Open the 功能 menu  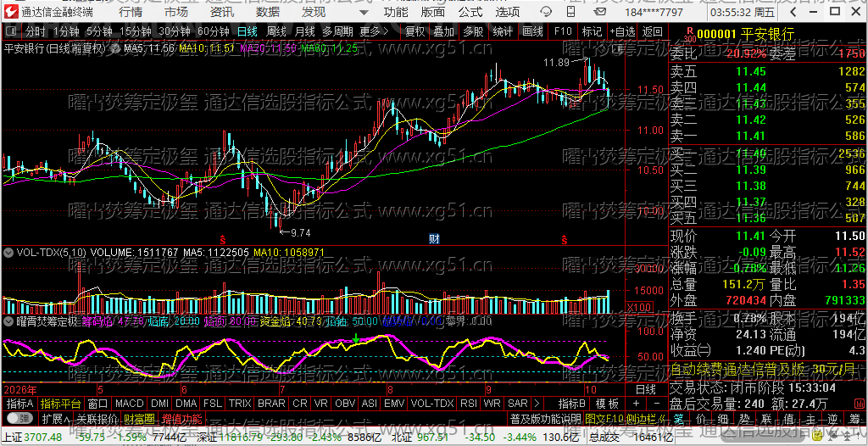[x=395, y=12]
